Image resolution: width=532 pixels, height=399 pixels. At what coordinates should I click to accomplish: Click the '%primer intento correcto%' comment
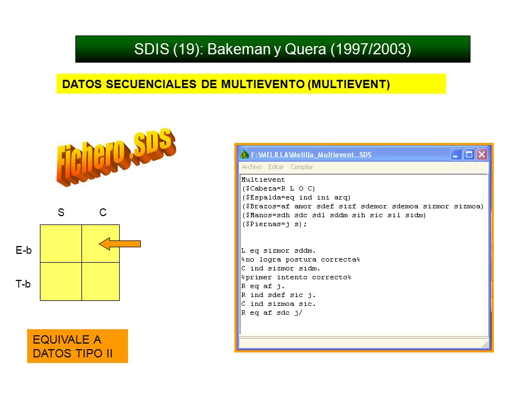coord(296,277)
